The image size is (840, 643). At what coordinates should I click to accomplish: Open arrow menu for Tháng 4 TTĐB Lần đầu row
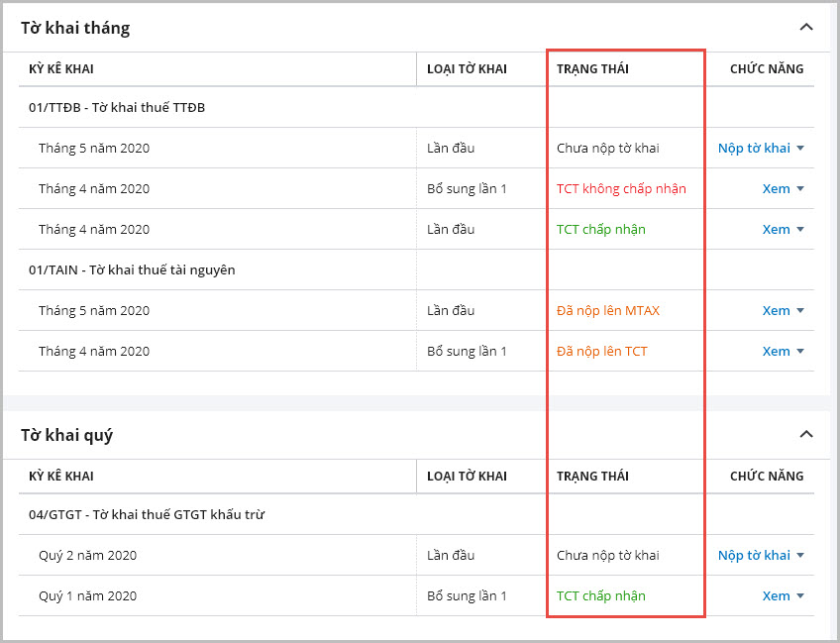800,230
